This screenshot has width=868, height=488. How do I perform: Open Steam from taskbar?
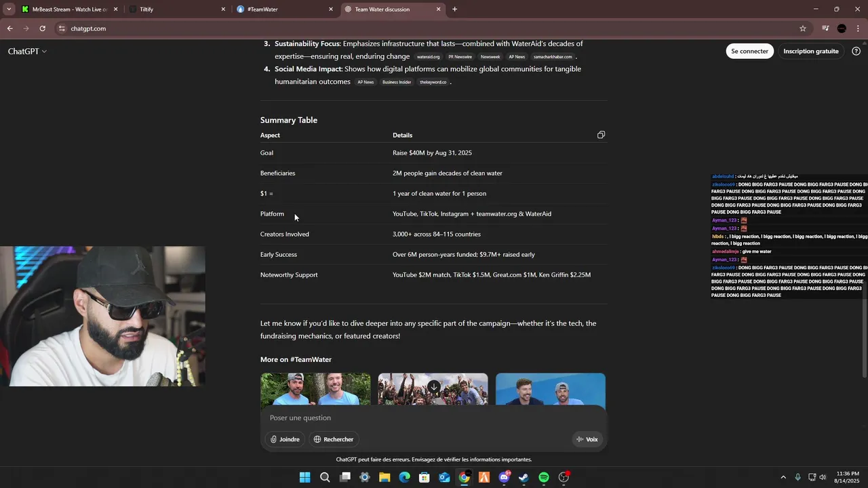coord(524,477)
